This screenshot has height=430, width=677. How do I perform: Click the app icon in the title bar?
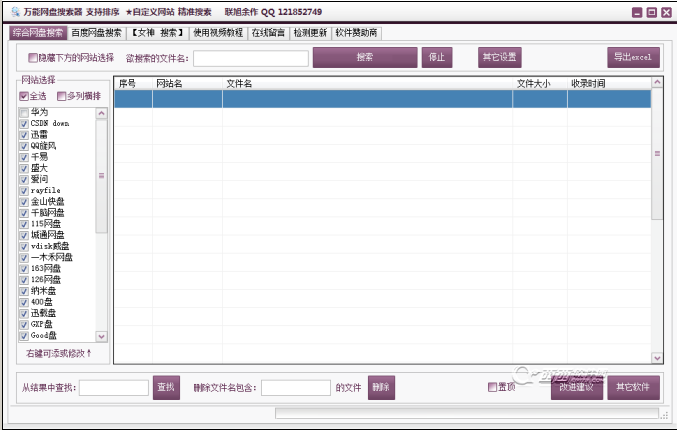(12, 11)
